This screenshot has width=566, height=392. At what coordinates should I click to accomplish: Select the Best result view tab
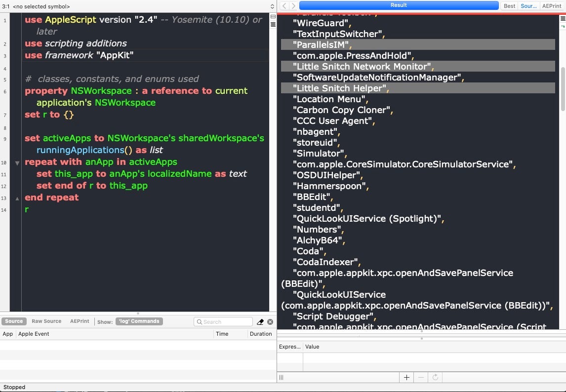pos(509,6)
